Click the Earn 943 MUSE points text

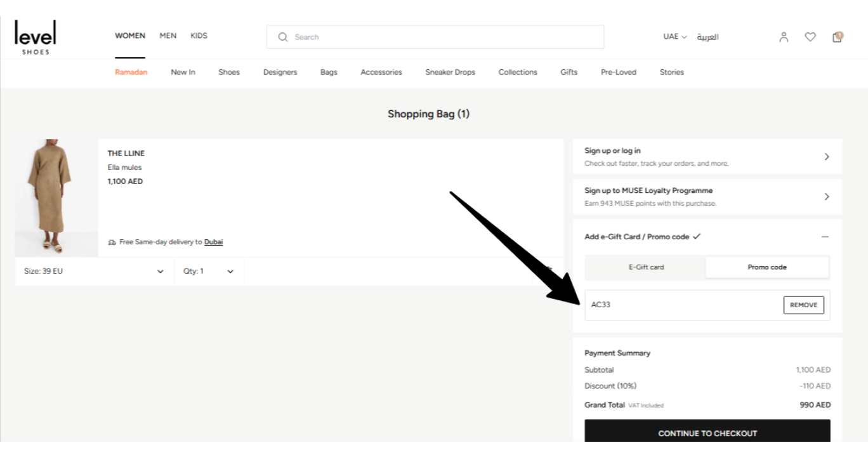[650, 204]
